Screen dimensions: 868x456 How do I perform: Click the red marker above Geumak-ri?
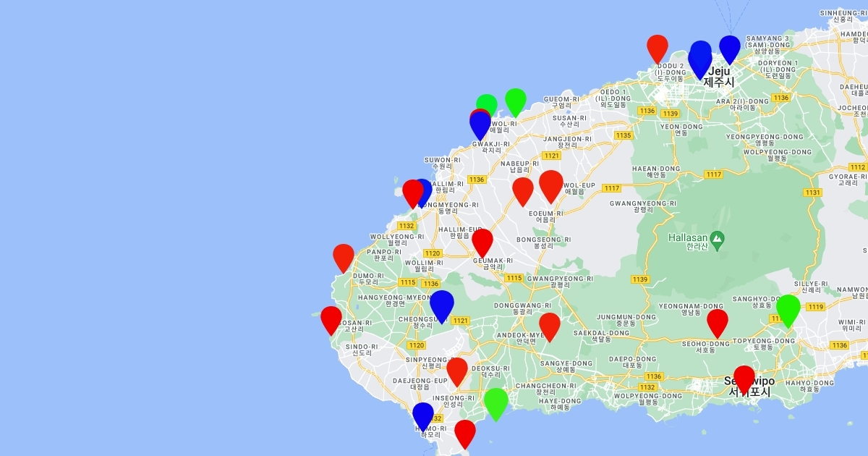pyautogui.click(x=482, y=242)
